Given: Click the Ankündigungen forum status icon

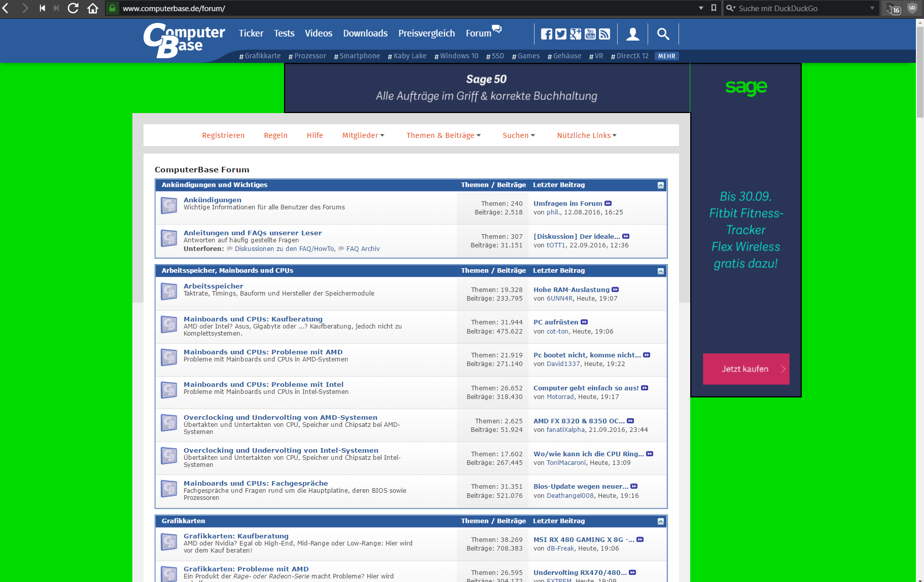Looking at the screenshot, I should (x=168, y=205).
